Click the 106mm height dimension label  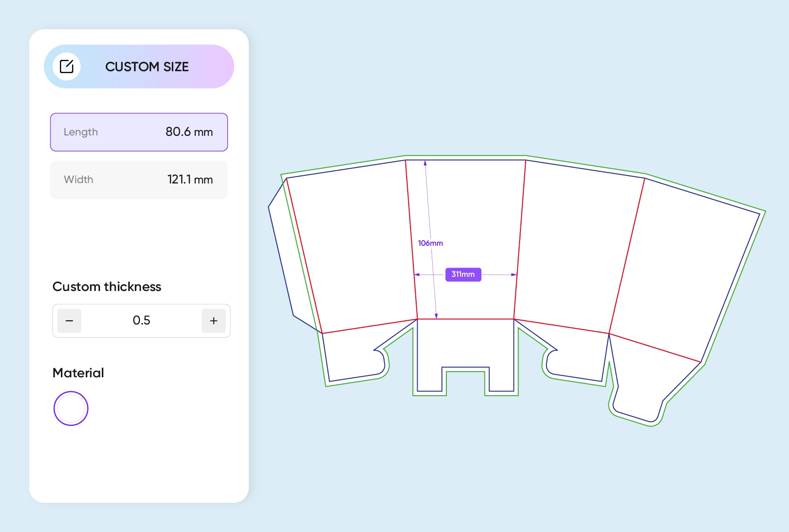coord(430,243)
